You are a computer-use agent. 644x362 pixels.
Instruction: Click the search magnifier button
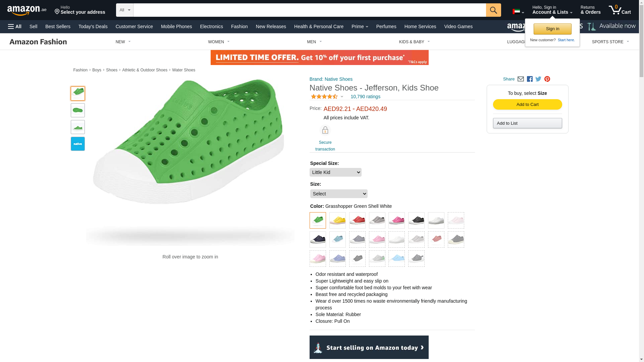pos(493,10)
